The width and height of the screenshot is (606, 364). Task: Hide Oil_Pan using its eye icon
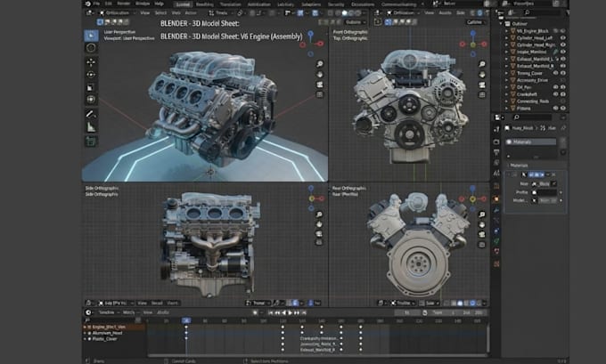click(x=563, y=87)
